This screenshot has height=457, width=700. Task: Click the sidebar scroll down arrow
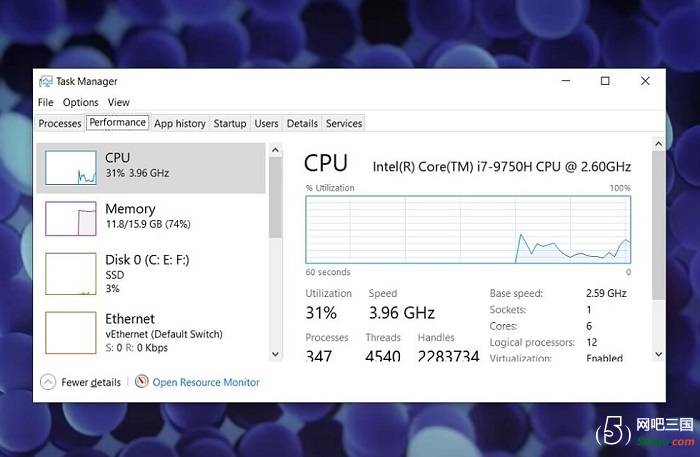tap(275, 354)
